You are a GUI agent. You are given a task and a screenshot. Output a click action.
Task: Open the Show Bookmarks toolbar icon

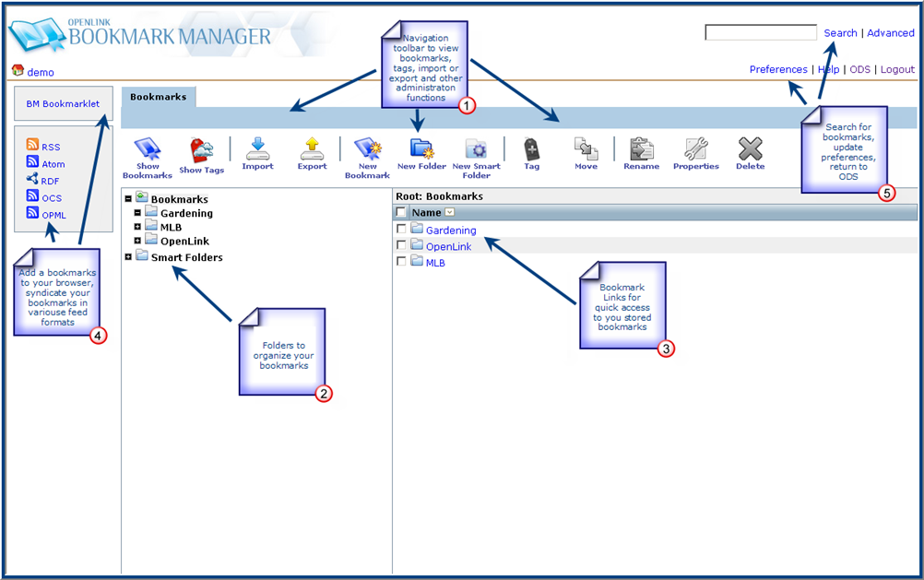pos(148,148)
